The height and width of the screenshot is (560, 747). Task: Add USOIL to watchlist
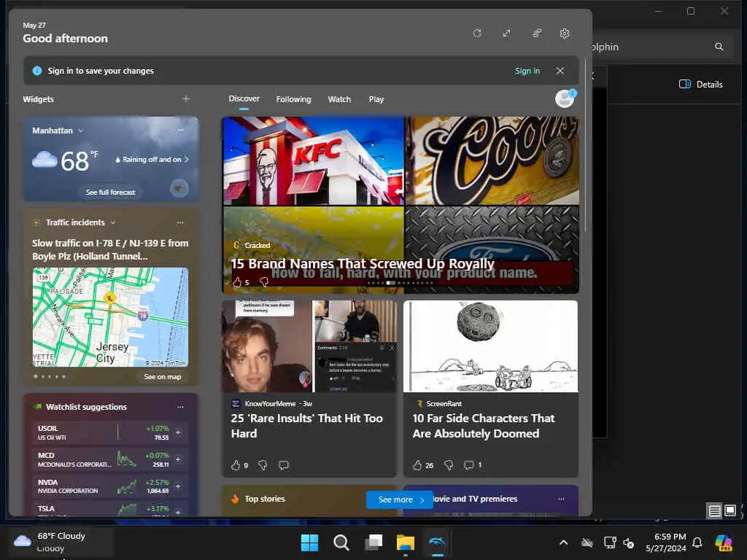point(178,432)
